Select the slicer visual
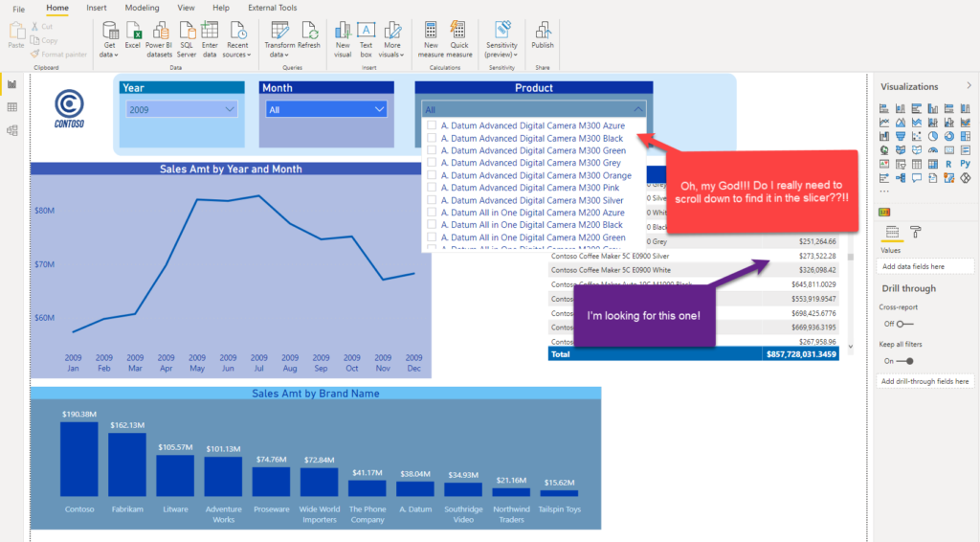The height and width of the screenshot is (542, 980). click(x=901, y=165)
